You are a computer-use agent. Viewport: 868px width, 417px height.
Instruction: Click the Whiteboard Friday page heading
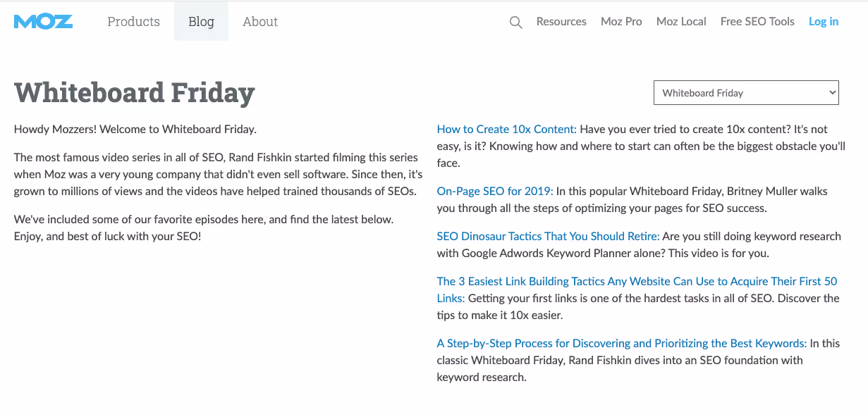(135, 93)
